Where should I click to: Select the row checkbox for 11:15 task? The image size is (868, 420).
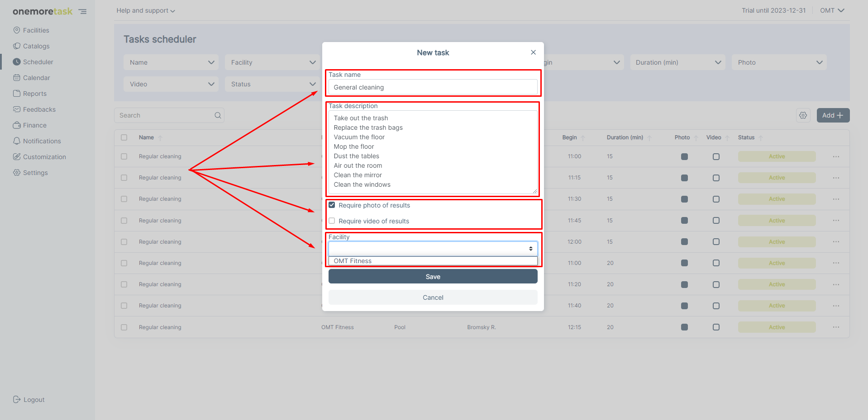[124, 178]
